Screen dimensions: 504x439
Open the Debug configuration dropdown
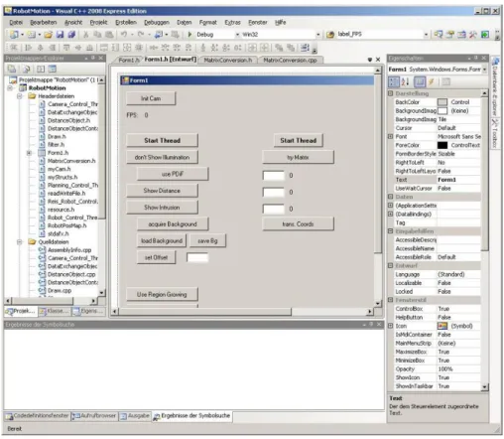[237, 35]
